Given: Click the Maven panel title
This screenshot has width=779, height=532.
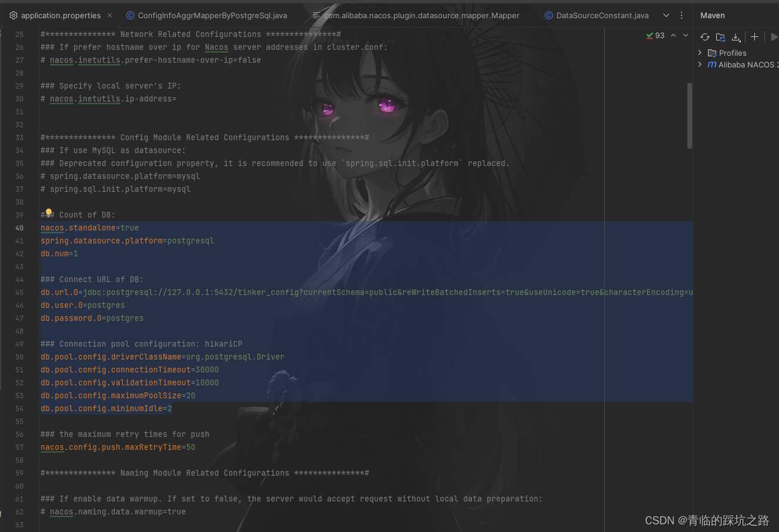Looking at the screenshot, I should [x=712, y=15].
